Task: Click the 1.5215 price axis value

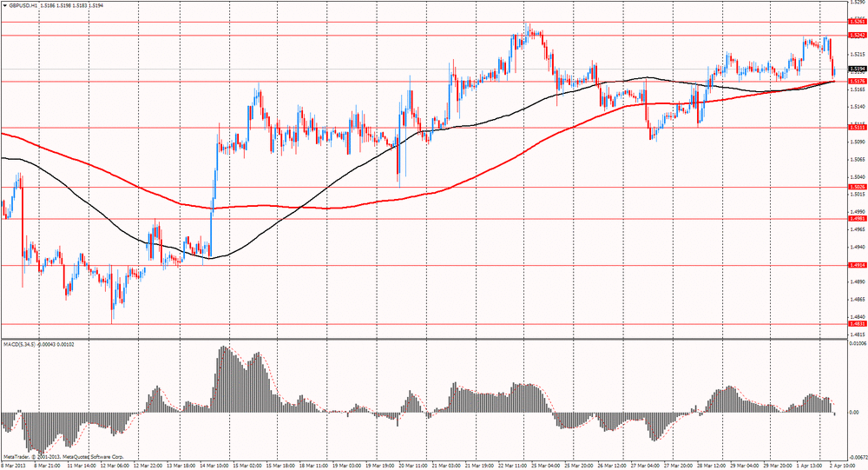Action: (x=858, y=55)
